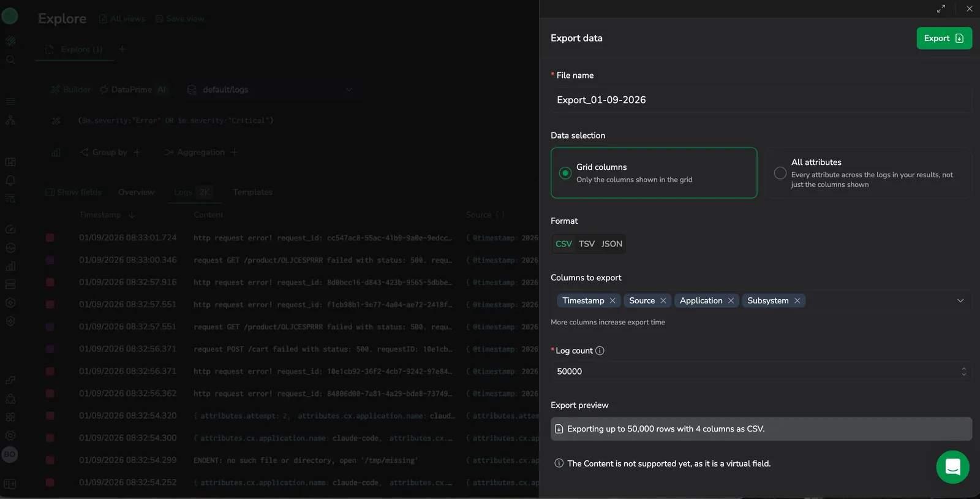Remove the Application column chip

(x=731, y=300)
